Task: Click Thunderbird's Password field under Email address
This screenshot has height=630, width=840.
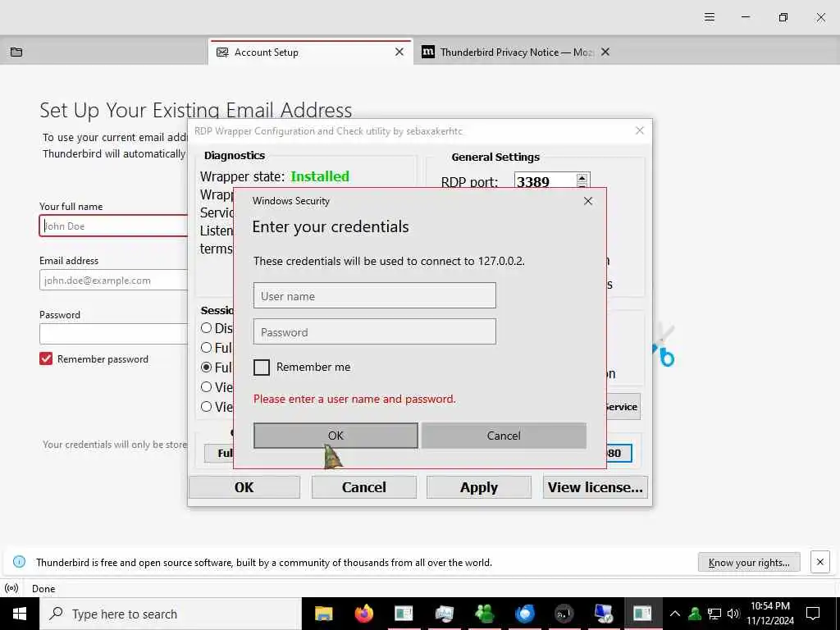Action: pos(113,333)
